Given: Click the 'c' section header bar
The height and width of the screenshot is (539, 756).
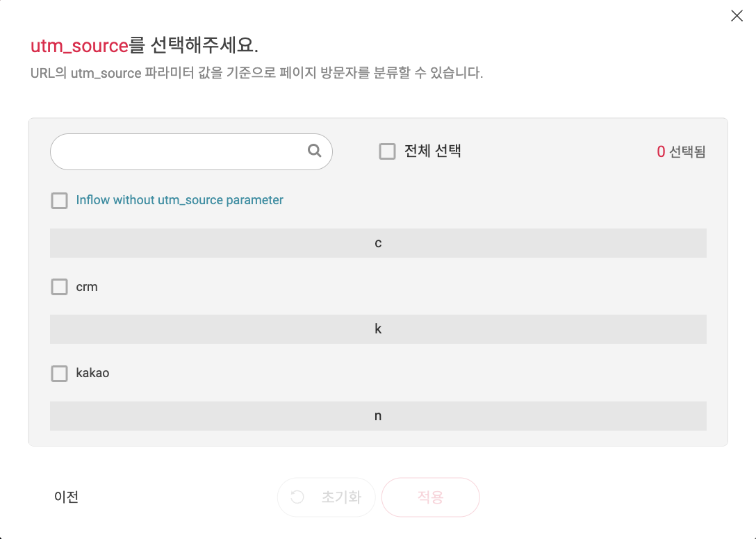Looking at the screenshot, I should coord(378,243).
